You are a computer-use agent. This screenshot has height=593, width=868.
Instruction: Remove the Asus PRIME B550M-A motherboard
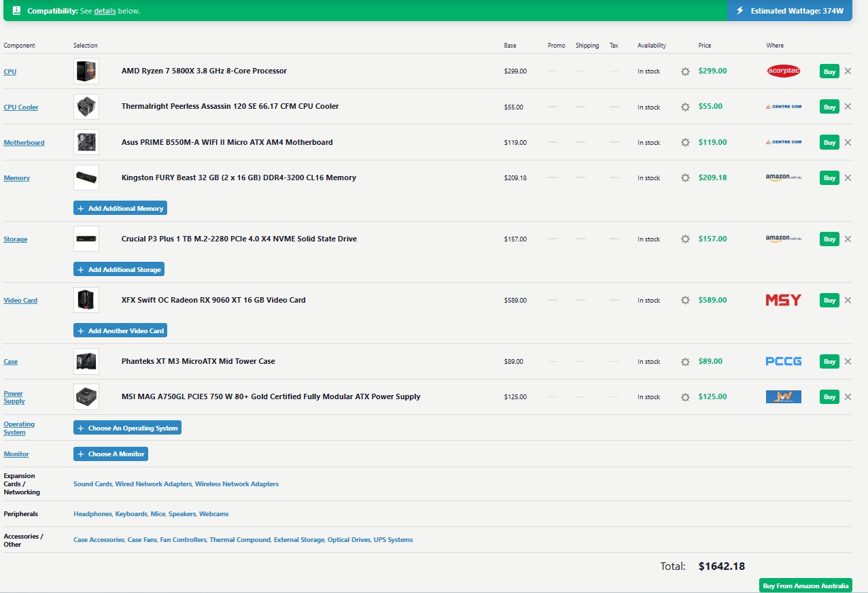pyautogui.click(x=848, y=142)
